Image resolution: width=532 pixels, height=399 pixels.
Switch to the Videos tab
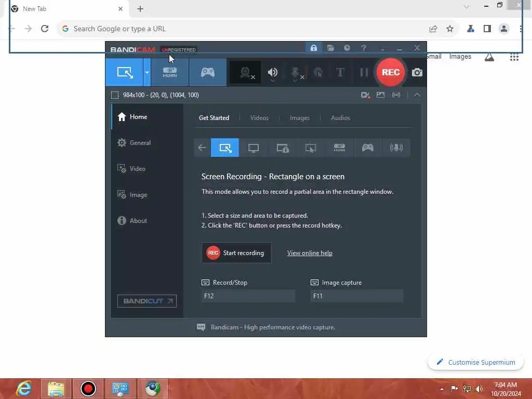pos(259,118)
